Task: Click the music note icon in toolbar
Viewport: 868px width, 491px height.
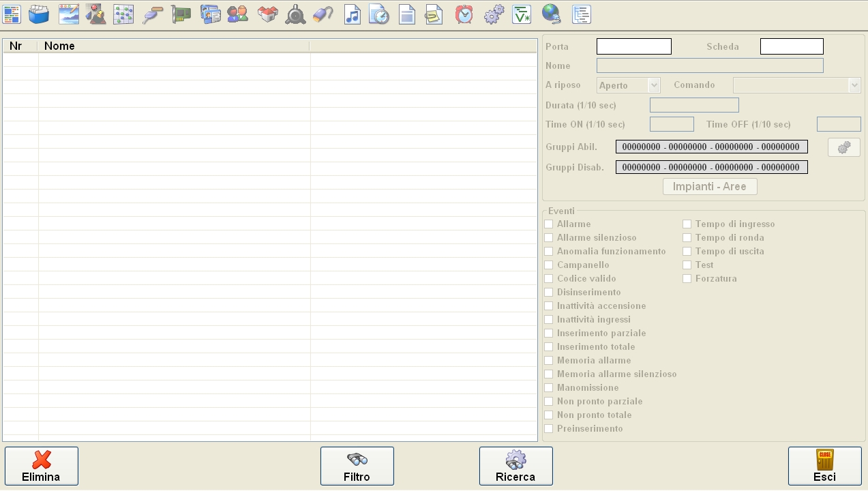Action: pos(352,14)
